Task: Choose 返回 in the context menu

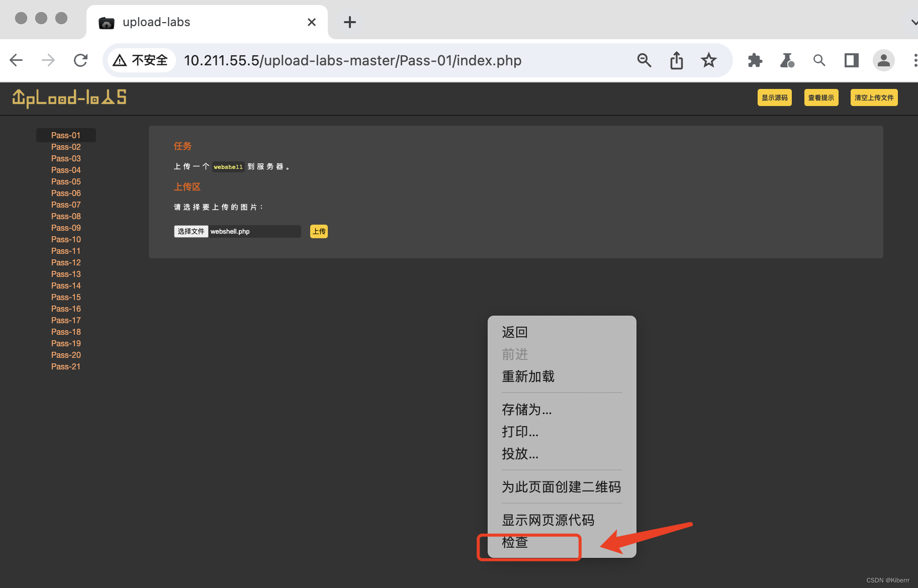Action: pyautogui.click(x=562, y=332)
